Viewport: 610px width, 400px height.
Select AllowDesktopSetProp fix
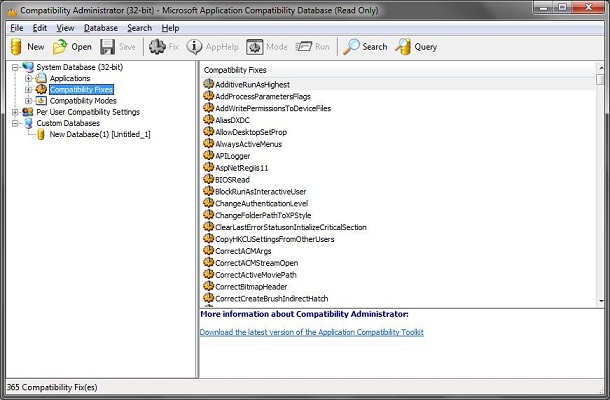[251, 132]
